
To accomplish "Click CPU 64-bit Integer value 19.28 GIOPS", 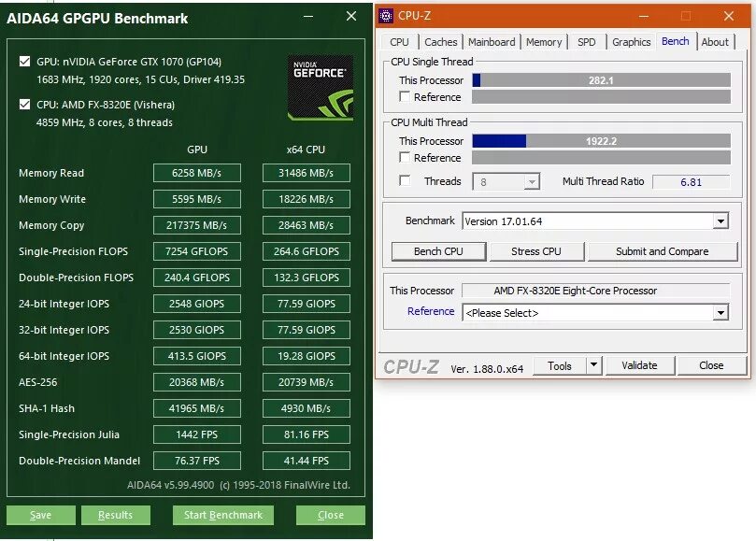I will tap(307, 356).
